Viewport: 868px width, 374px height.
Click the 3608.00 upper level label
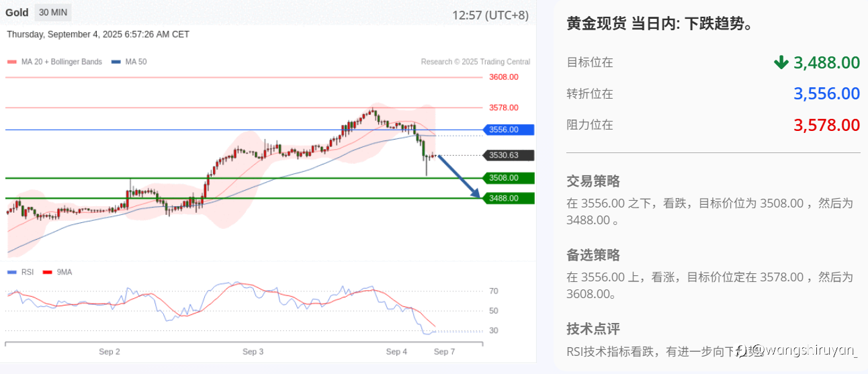504,77
